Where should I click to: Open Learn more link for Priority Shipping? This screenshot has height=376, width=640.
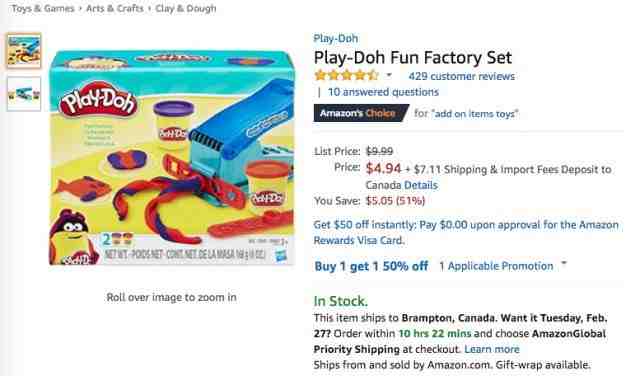492,349
